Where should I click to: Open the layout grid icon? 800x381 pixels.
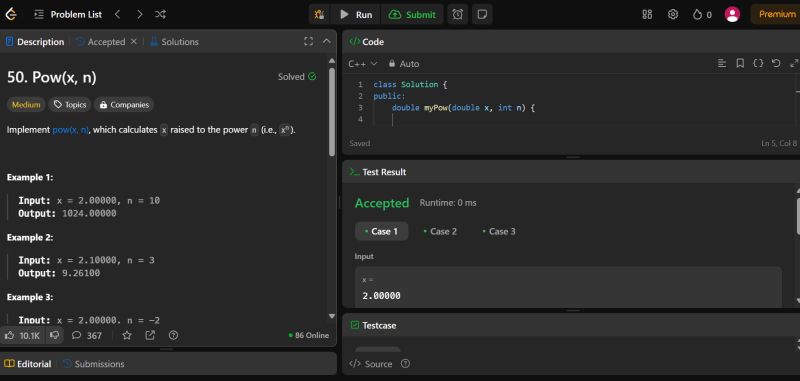647,15
